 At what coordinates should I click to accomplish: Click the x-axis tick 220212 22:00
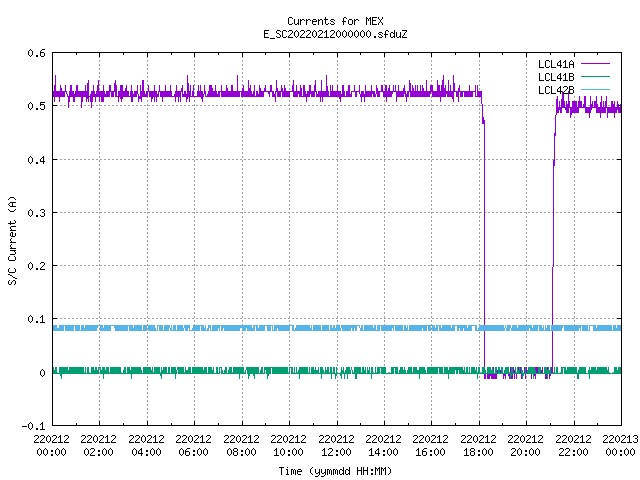[573, 445]
